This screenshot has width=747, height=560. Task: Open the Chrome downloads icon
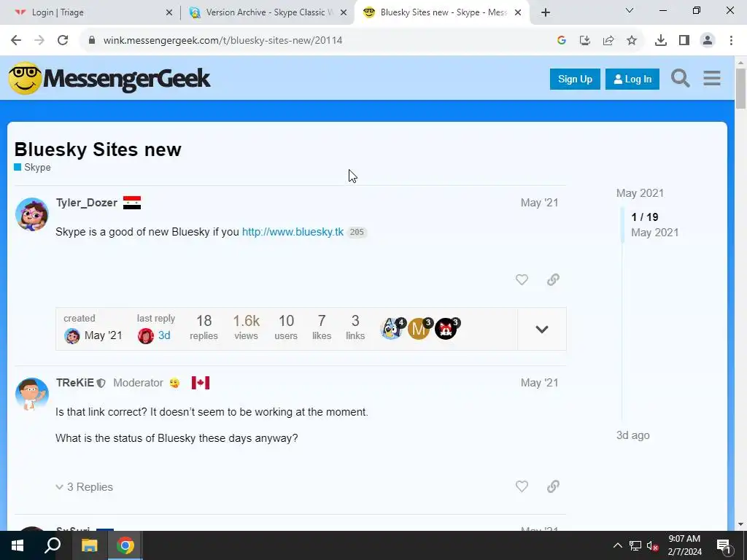(x=661, y=40)
